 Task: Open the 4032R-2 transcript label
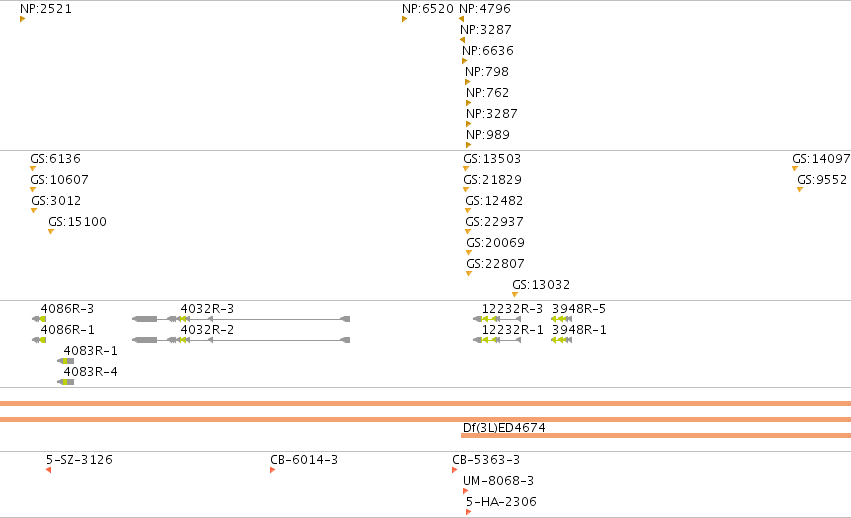tap(207, 330)
